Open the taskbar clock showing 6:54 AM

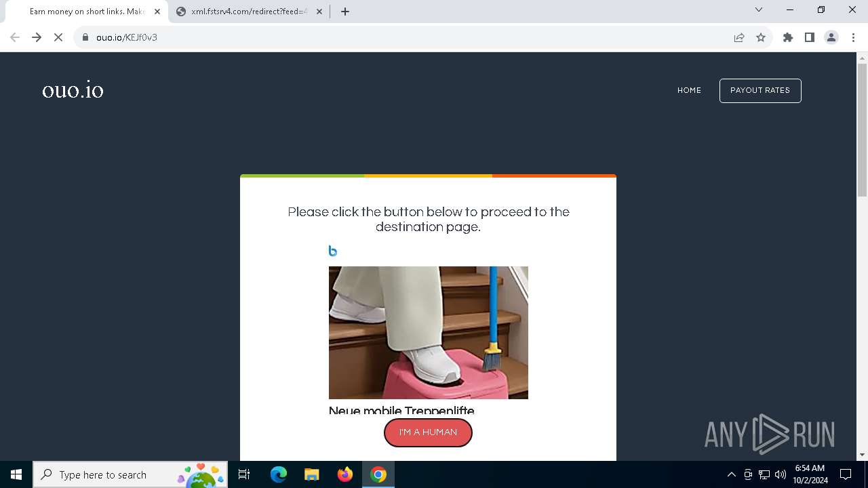click(x=810, y=474)
